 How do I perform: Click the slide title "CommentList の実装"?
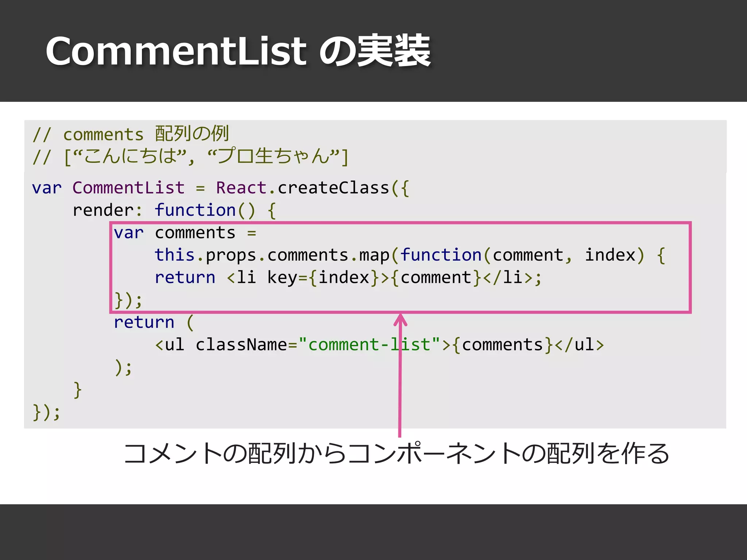click(x=238, y=51)
